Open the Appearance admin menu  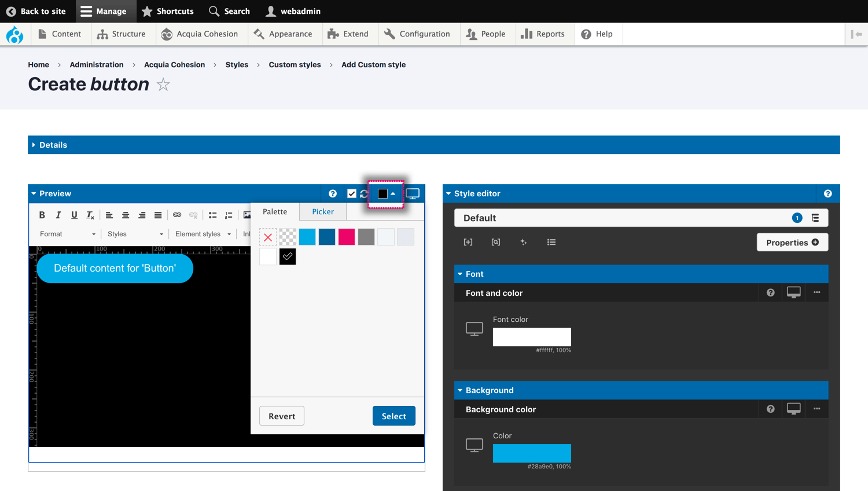(x=283, y=34)
